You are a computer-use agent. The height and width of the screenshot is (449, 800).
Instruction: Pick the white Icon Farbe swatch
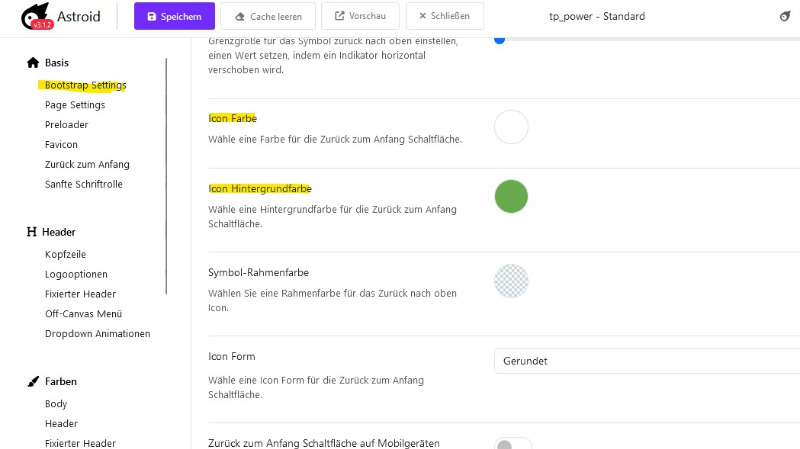click(x=511, y=127)
